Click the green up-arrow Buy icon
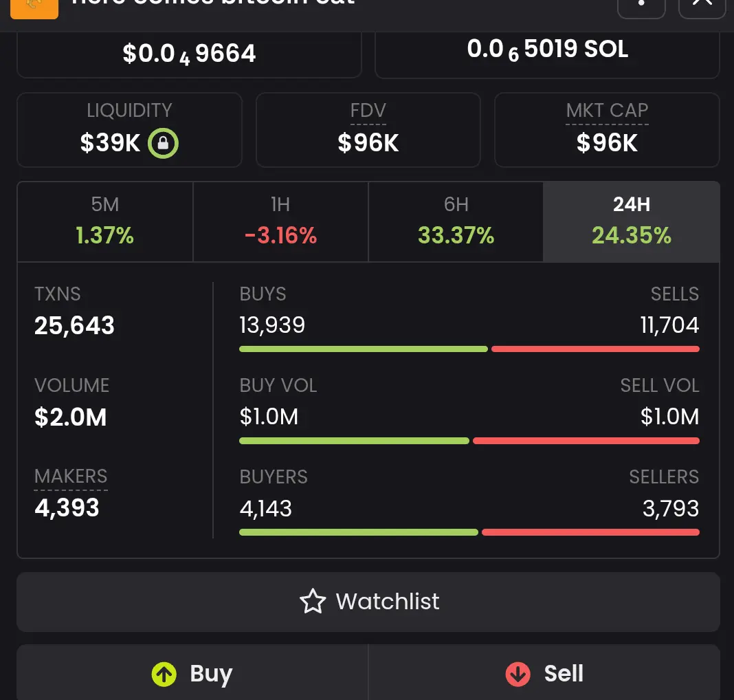This screenshot has width=734, height=700. [164, 675]
